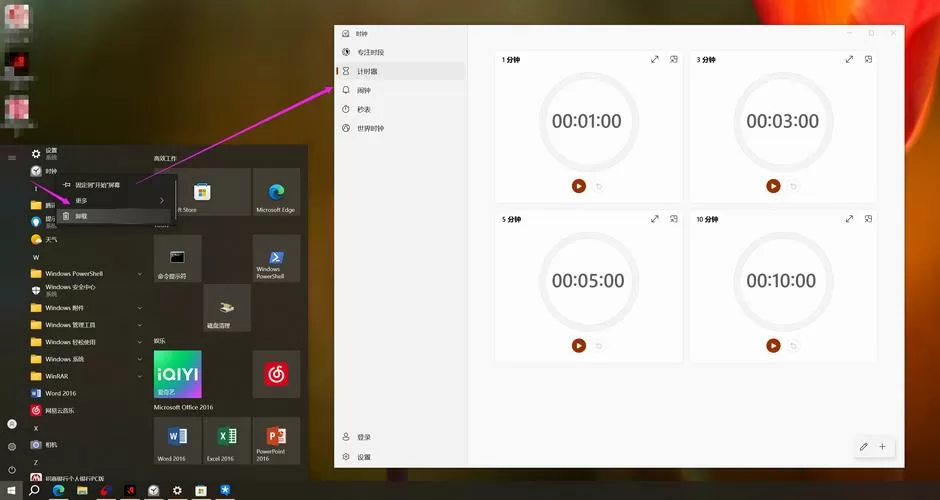Open 设置 app in Start list

[x=87, y=154]
